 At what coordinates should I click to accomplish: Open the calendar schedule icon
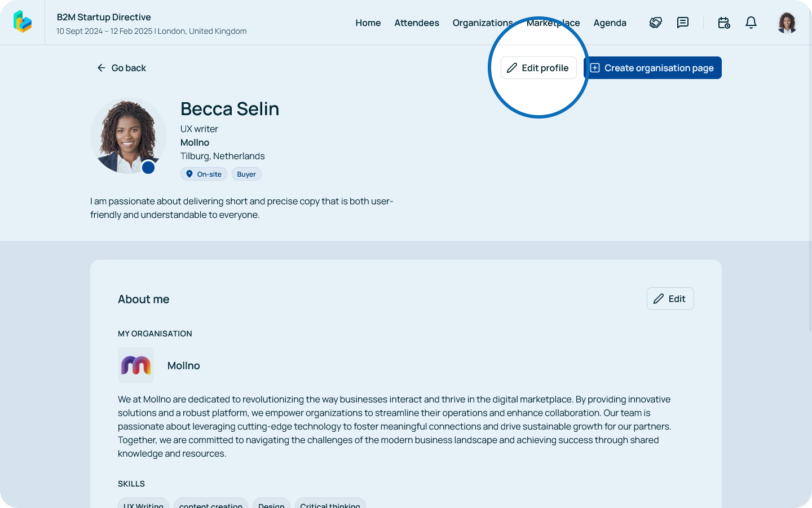(724, 23)
